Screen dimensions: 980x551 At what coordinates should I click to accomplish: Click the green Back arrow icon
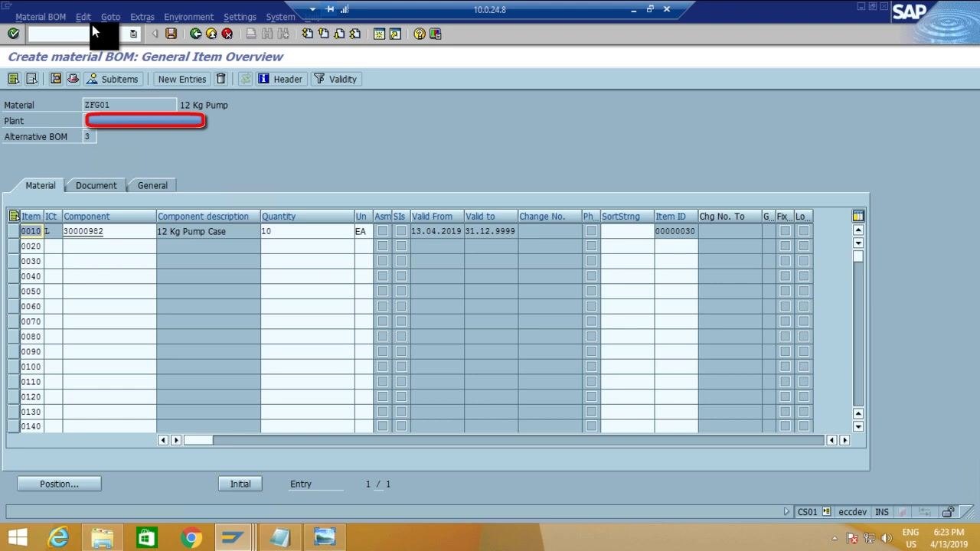click(x=195, y=34)
